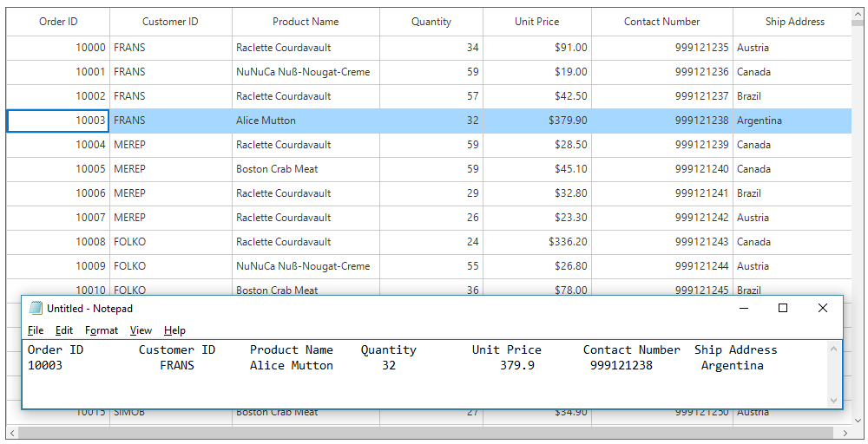
Task: Click the Argentina ship address grid cell
Action: (x=792, y=121)
